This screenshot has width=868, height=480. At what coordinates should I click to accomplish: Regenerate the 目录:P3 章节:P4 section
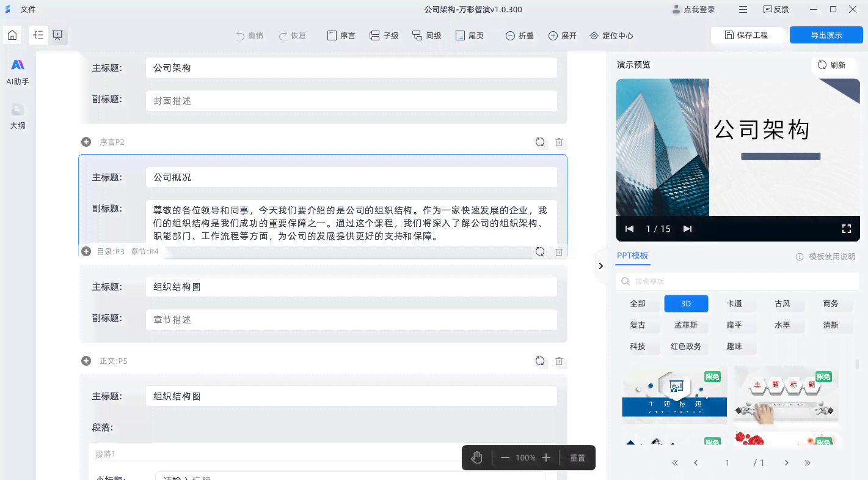point(540,251)
